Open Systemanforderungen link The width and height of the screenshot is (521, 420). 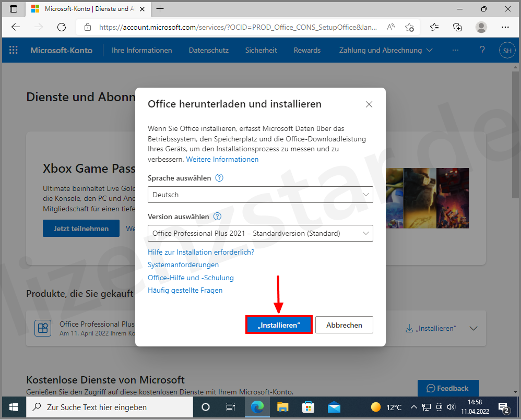click(x=183, y=265)
